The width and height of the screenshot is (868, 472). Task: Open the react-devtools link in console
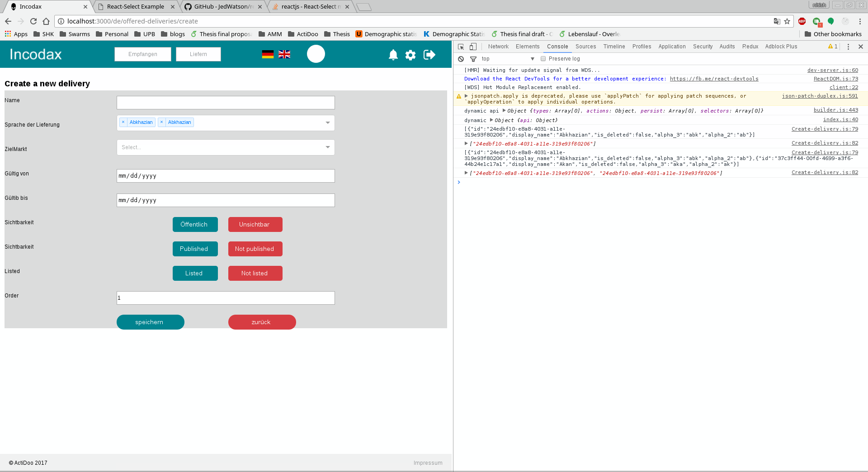pos(714,79)
